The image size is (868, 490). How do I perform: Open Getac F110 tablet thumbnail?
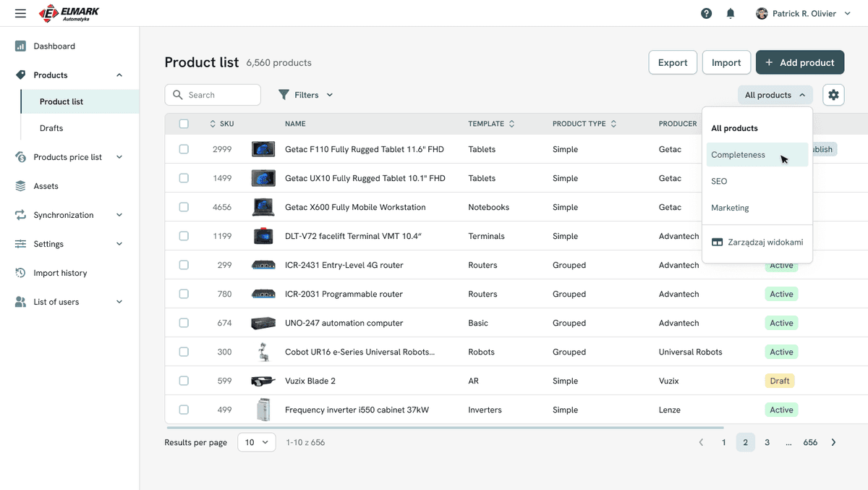point(263,149)
